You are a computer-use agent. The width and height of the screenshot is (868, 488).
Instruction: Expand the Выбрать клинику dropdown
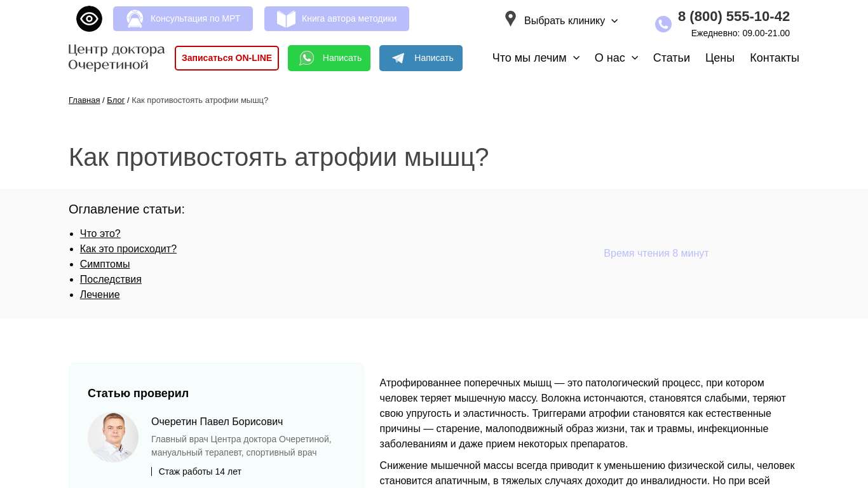pyautogui.click(x=571, y=21)
